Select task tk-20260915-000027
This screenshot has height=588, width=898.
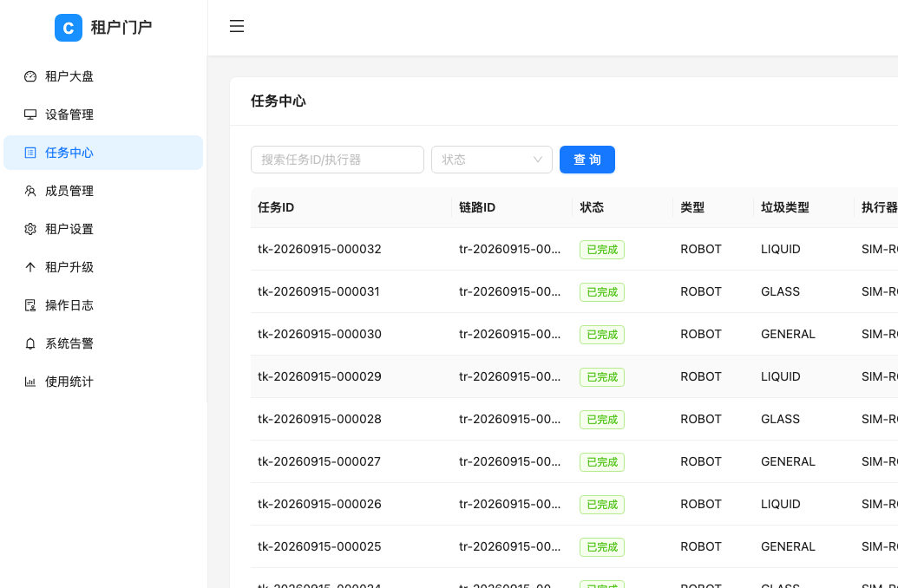click(x=319, y=461)
